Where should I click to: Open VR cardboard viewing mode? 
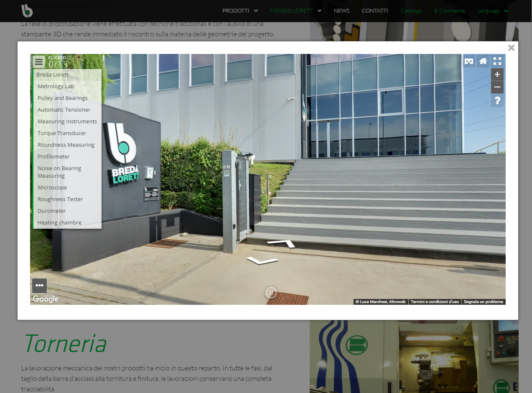(469, 61)
